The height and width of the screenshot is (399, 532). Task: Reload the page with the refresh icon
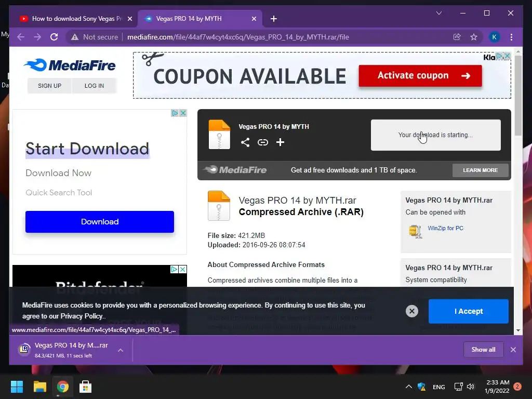tap(54, 37)
